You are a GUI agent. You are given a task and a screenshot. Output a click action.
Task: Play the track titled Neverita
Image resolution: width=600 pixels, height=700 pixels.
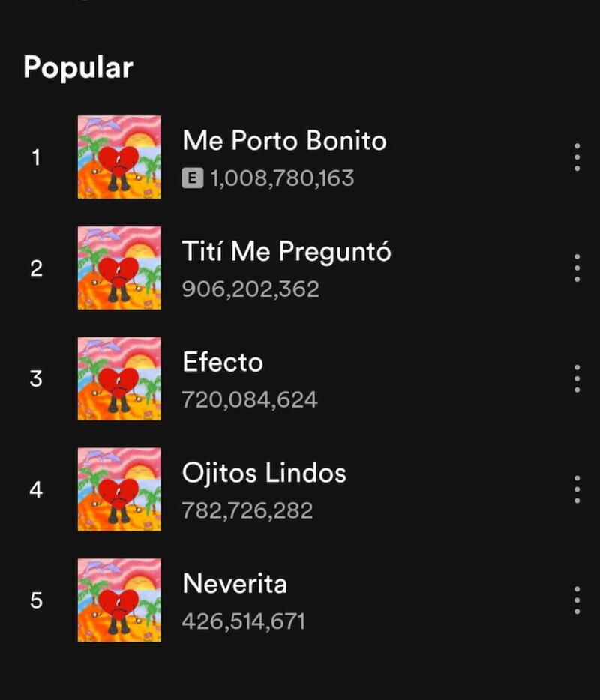point(235,584)
